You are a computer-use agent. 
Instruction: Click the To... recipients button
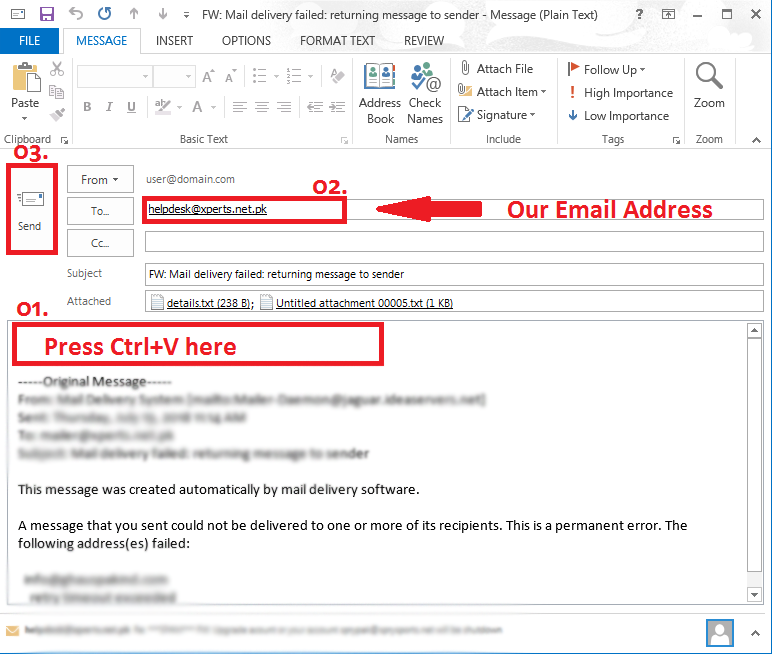click(x=100, y=211)
